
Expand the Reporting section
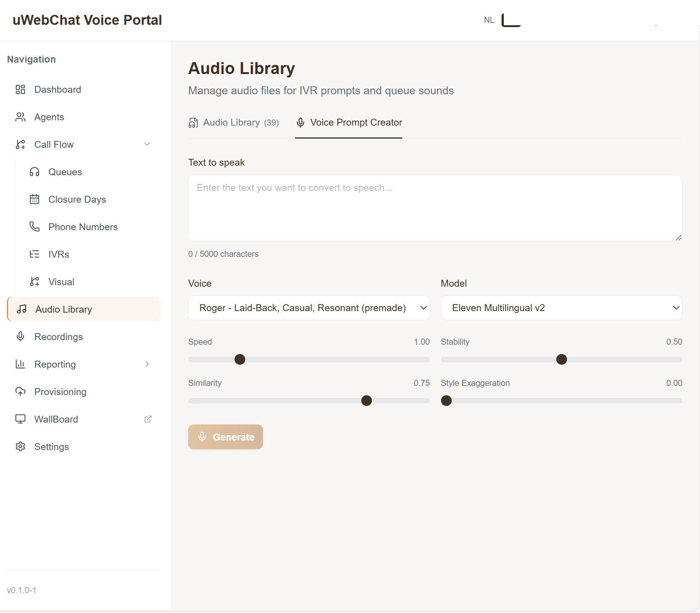pos(147,364)
